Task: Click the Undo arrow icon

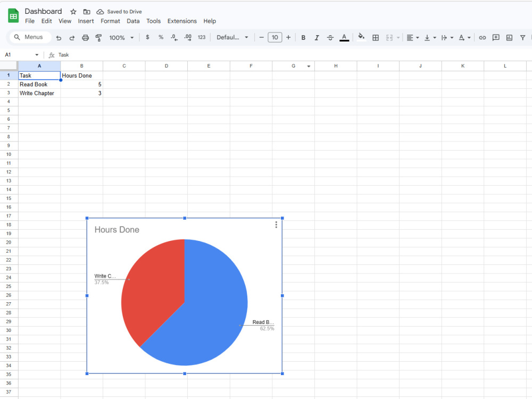Action: coord(59,38)
